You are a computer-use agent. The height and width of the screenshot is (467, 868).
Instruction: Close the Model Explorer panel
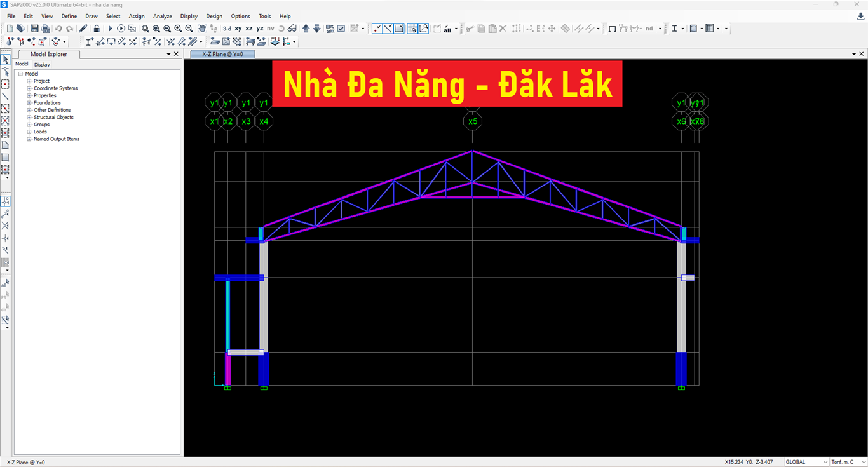point(177,54)
